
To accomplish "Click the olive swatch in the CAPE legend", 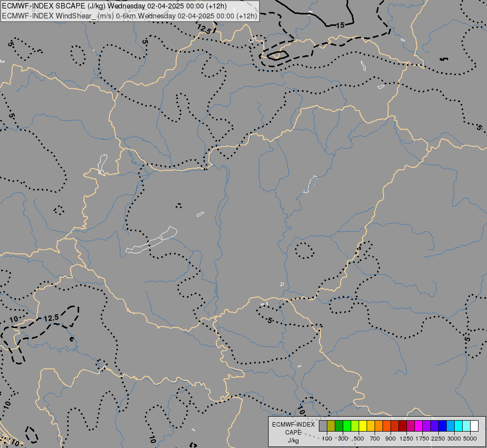I will click(331, 426).
